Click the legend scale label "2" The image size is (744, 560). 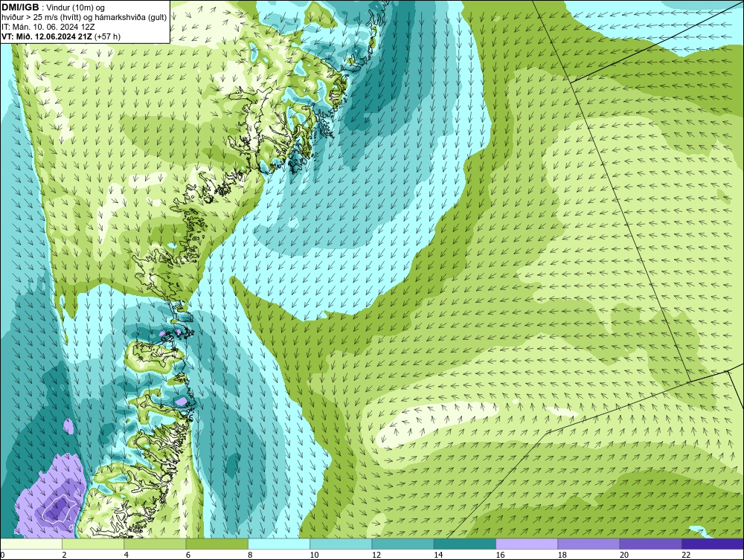(64, 555)
